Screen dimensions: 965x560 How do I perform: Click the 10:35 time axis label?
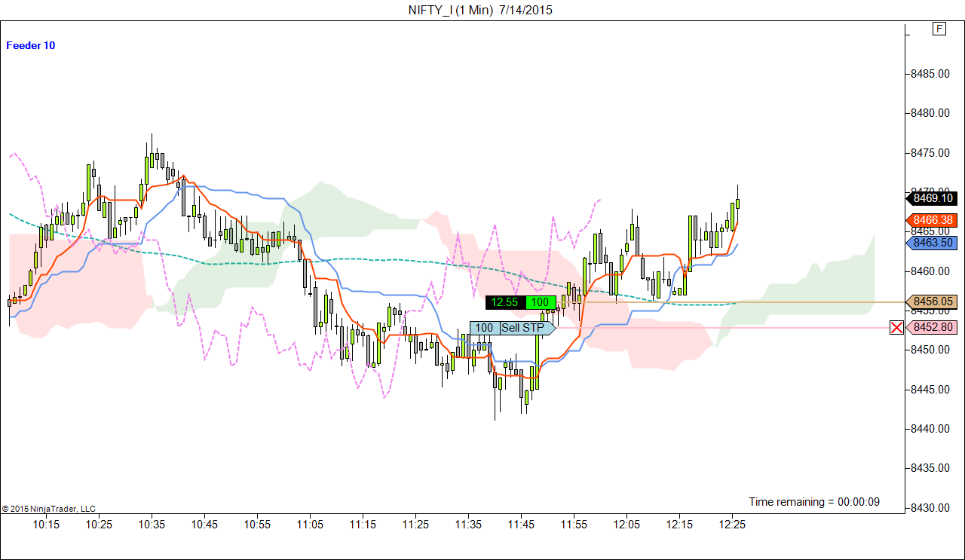tap(152, 525)
